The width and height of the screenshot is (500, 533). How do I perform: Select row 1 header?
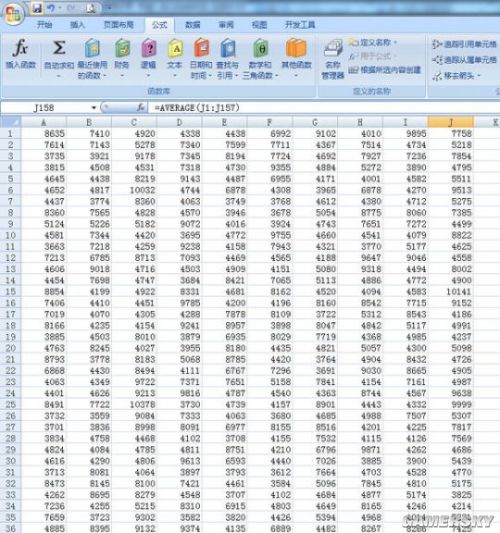click(11, 133)
